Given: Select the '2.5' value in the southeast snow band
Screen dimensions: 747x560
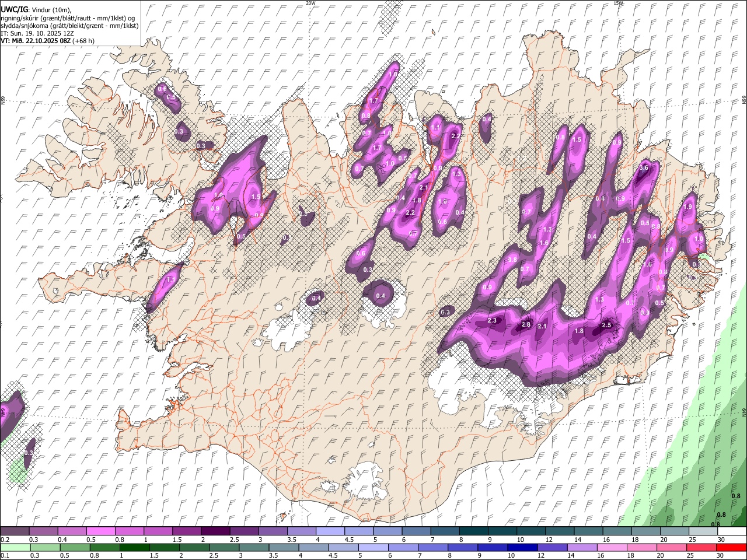Looking at the screenshot, I should 606,325.
